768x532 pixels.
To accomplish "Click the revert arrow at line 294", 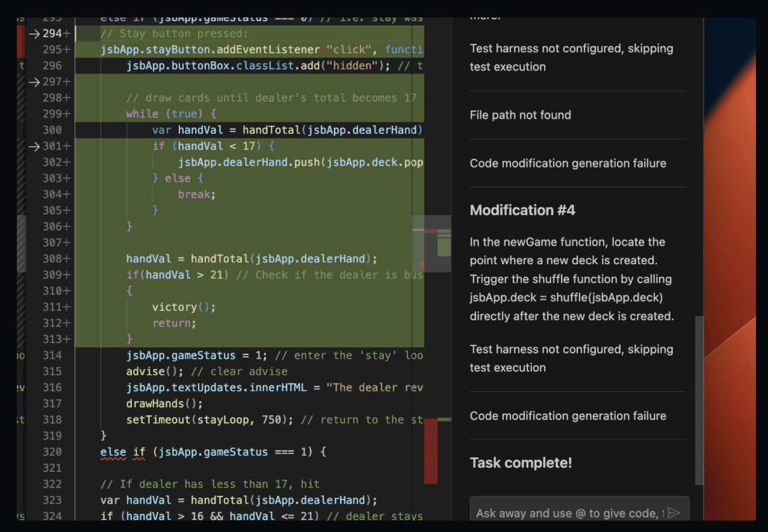I will (x=34, y=34).
